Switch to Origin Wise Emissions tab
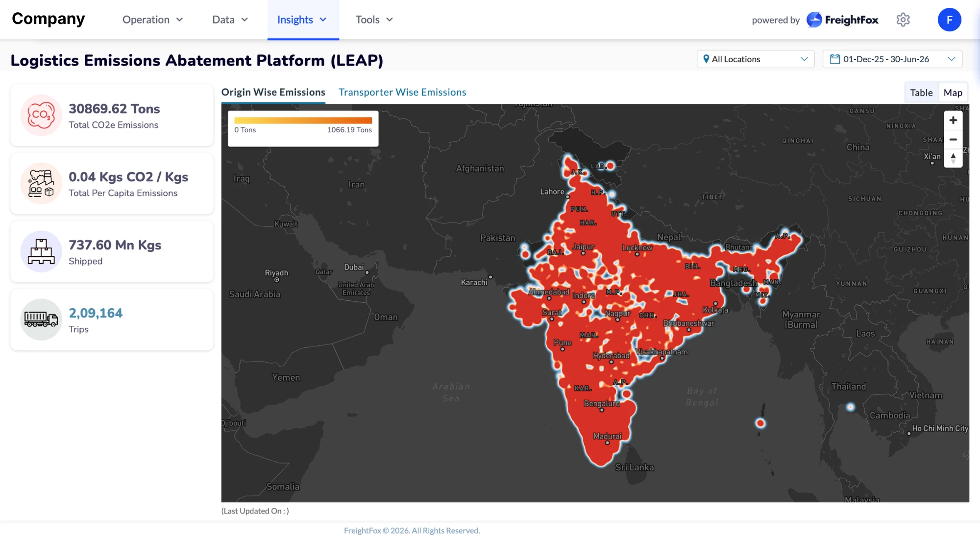The height and width of the screenshot is (539, 980). click(273, 93)
